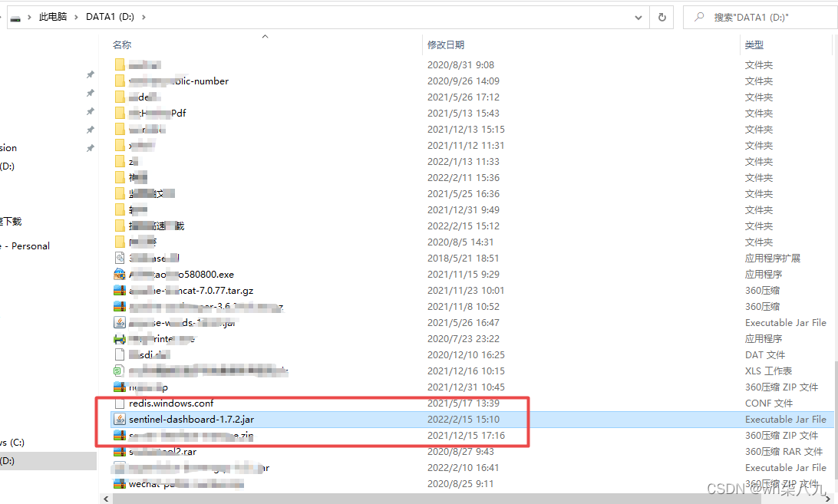Viewport: 838px width, 504px height.
Task: Click the date 2022/2/15 15:10
Action: click(x=464, y=420)
